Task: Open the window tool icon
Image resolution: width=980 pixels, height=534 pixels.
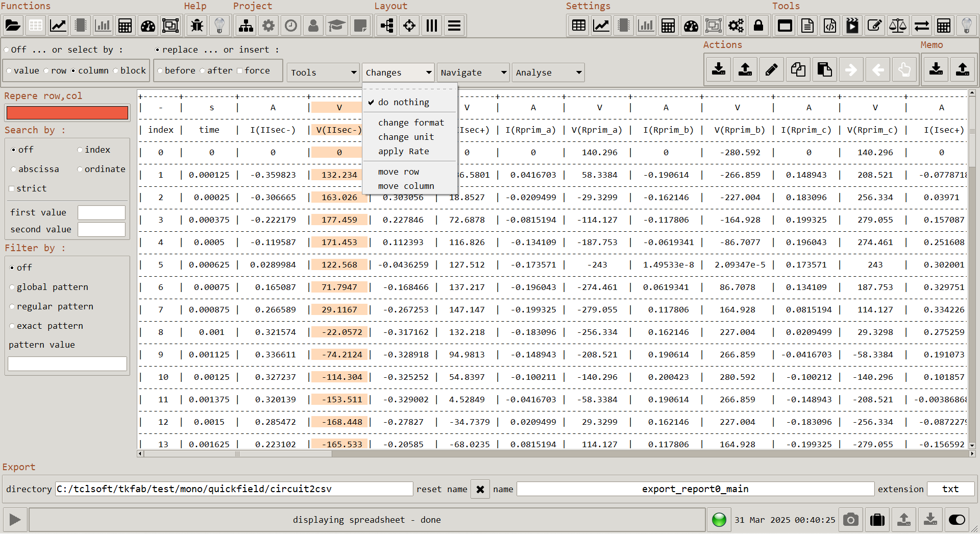Action: tap(785, 26)
